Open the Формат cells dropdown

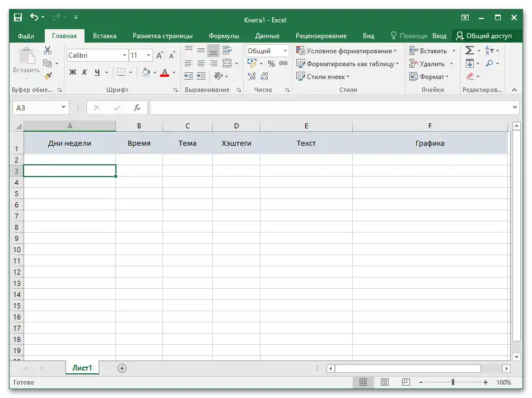pyautogui.click(x=429, y=76)
